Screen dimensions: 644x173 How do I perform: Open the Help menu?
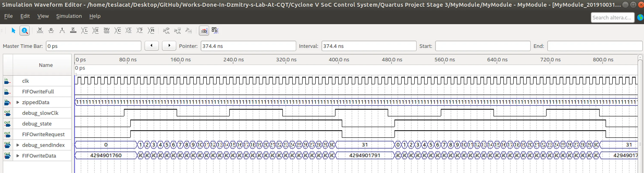tap(95, 16)
